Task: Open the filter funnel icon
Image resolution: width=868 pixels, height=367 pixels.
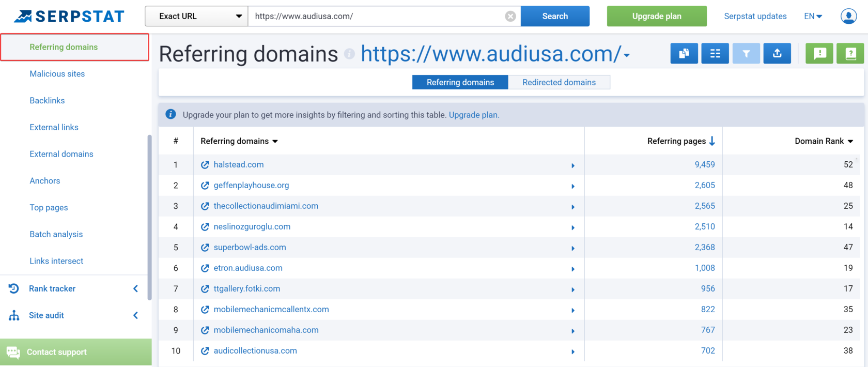Action: click(746, 53)
